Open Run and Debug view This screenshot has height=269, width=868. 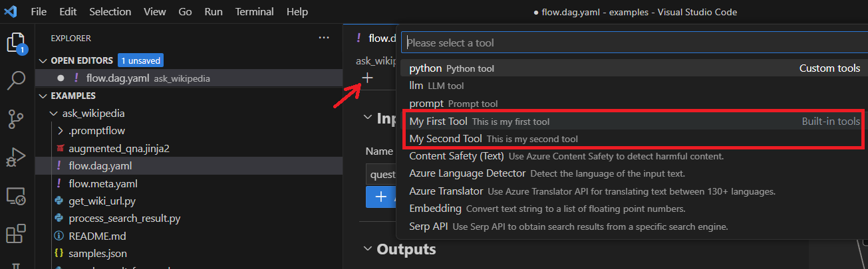[16, 158]
